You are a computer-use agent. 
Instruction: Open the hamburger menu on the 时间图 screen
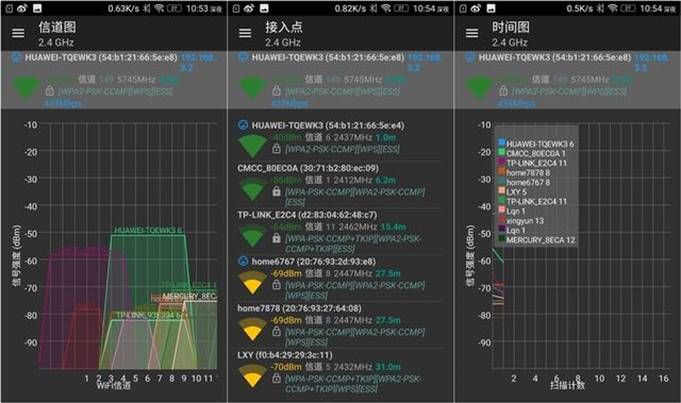[472, 33]
